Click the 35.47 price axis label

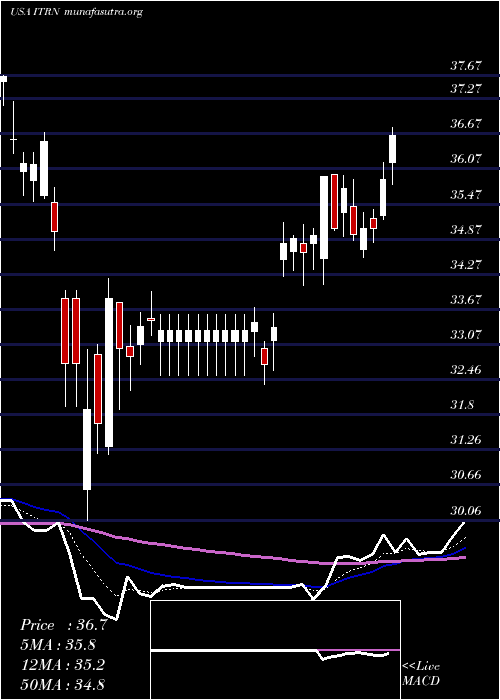(466, 195)
